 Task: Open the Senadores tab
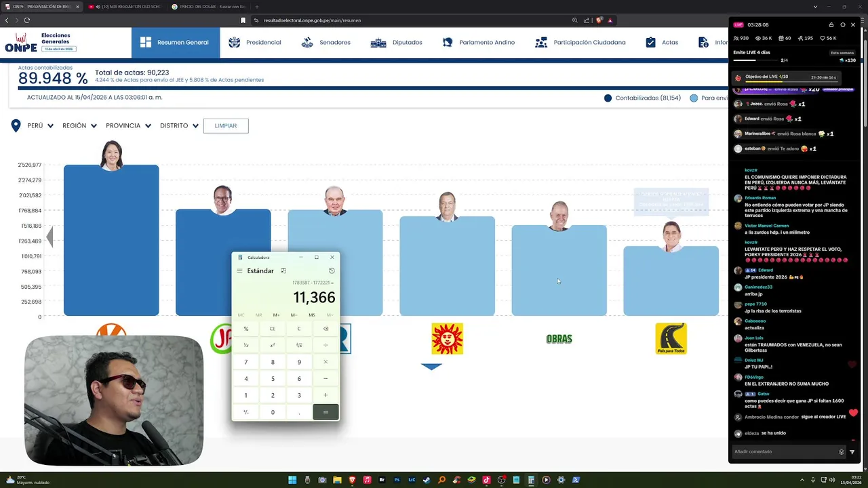coord(325,42)
